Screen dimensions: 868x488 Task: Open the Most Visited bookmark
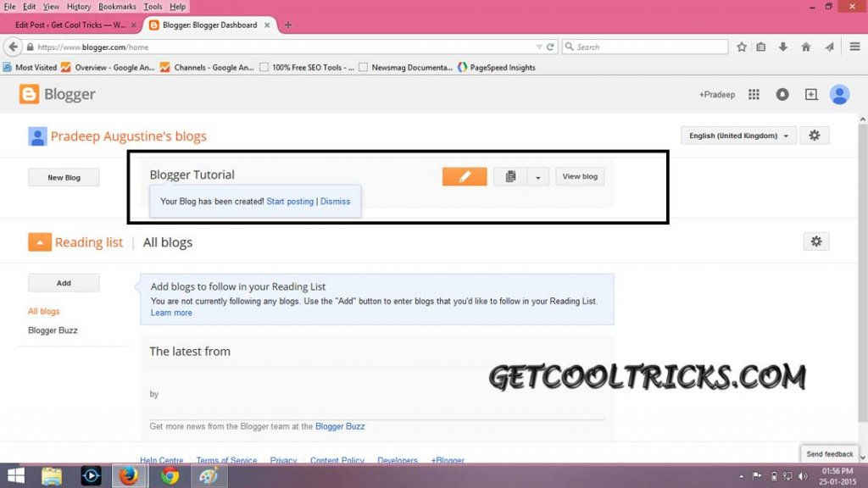click(30, 68)
